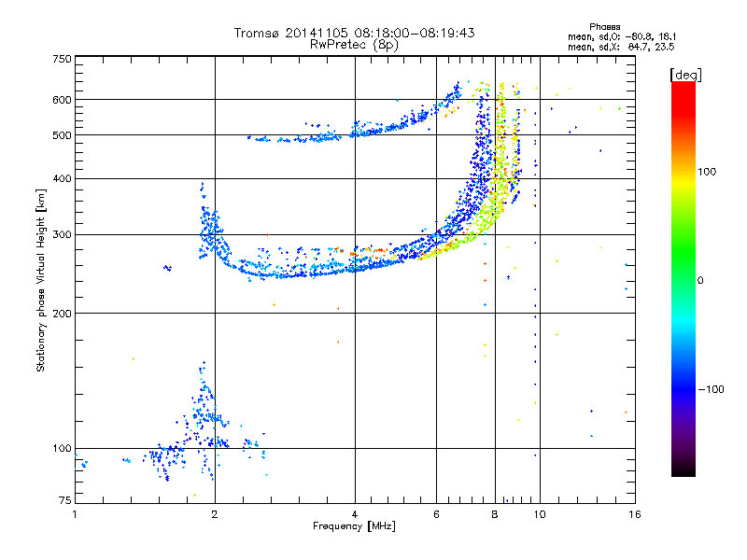This screenshot has width=747, height=560.
Task: Click the frequency-axis tick label "10"
Action: (540, 514)
